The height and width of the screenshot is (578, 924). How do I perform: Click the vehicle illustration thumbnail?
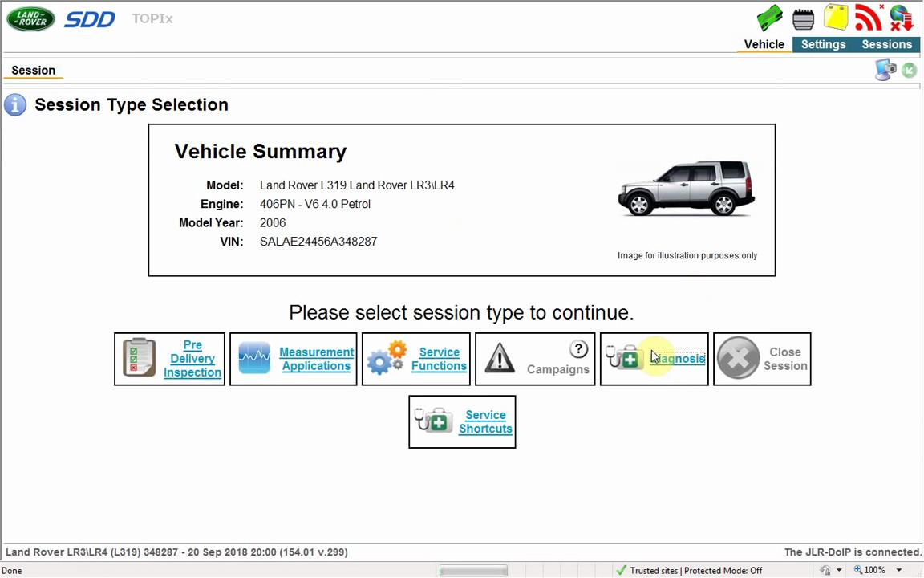[687, 188]
